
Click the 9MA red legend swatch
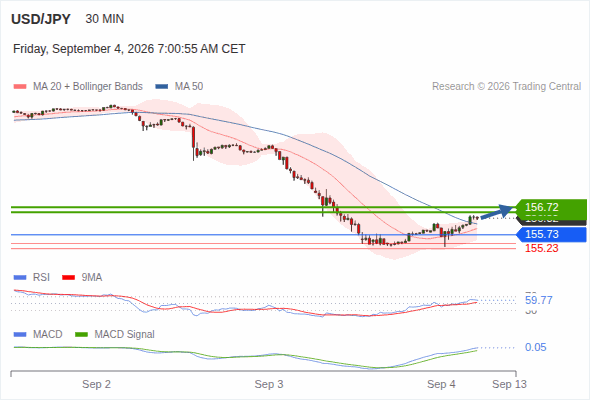coord(68,278)
